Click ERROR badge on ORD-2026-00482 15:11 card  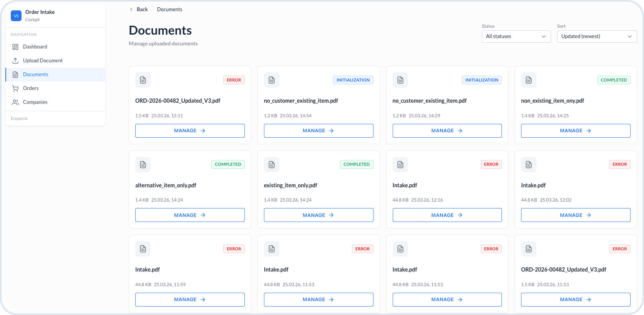234,80
